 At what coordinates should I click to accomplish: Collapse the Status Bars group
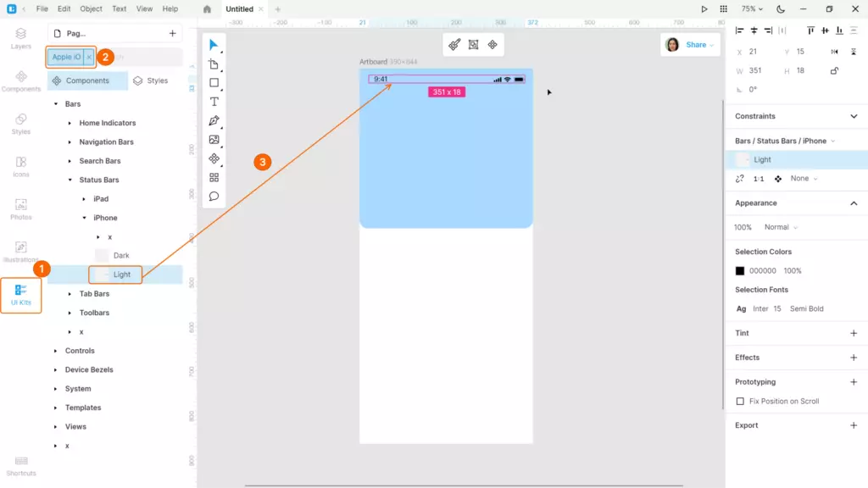pyautogui.click(x=70, y=180)
